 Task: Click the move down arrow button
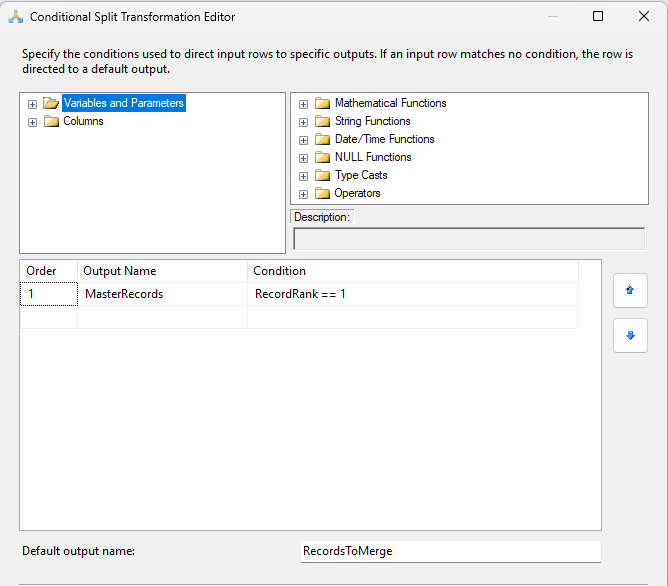(630, 336)
